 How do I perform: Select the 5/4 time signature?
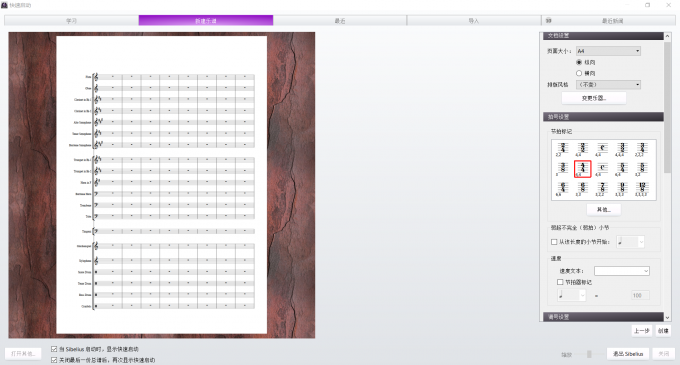click(x=622, y=169)
